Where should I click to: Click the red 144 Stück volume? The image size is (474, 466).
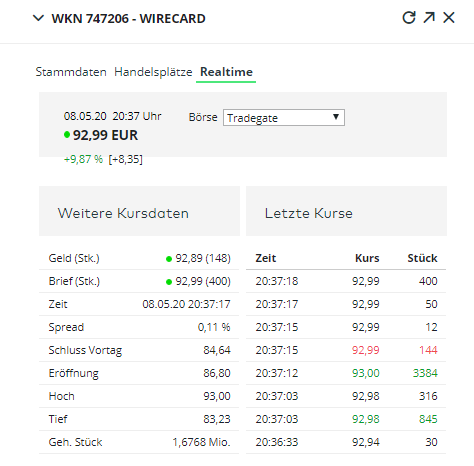(x=428, y=350)
